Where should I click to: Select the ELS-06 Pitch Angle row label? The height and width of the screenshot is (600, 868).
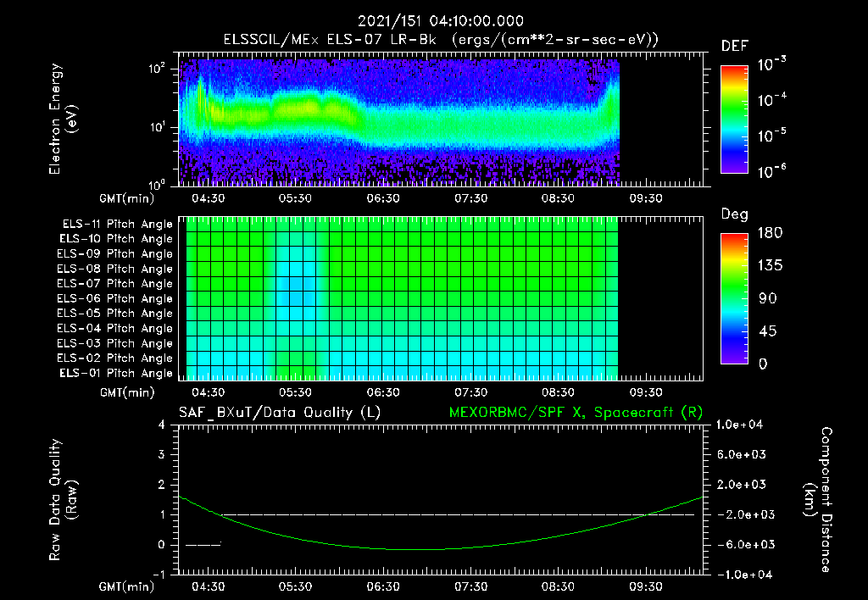(x=115, y=299)
